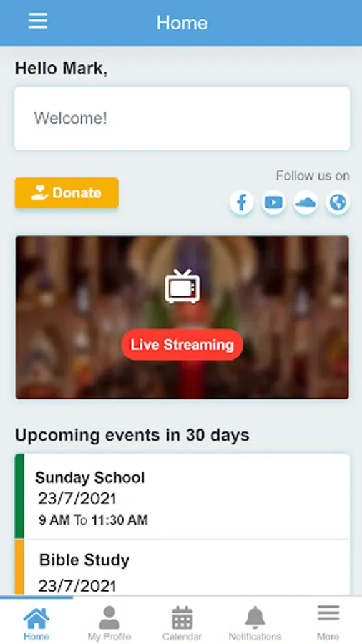Viewport: 362px width, 644px height.
Task: Click the blurred church streaming thumbnail
Action: [182, 317]
